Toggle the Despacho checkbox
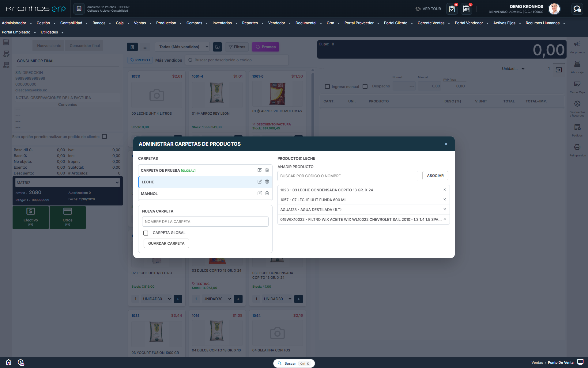 tap(365, 86)
